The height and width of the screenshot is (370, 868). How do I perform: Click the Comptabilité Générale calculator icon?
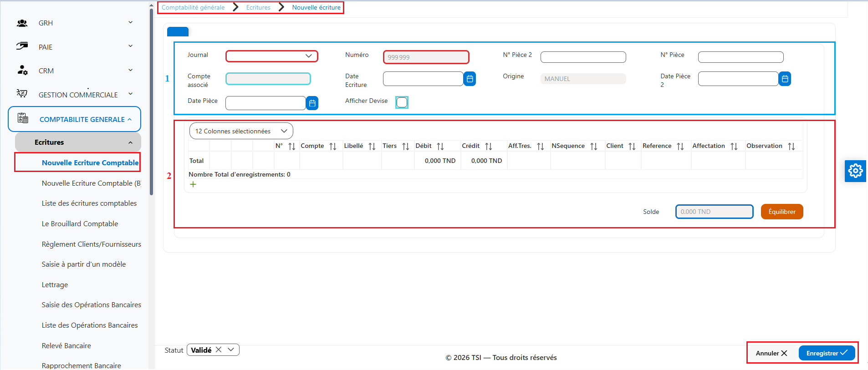pos(23,118)
